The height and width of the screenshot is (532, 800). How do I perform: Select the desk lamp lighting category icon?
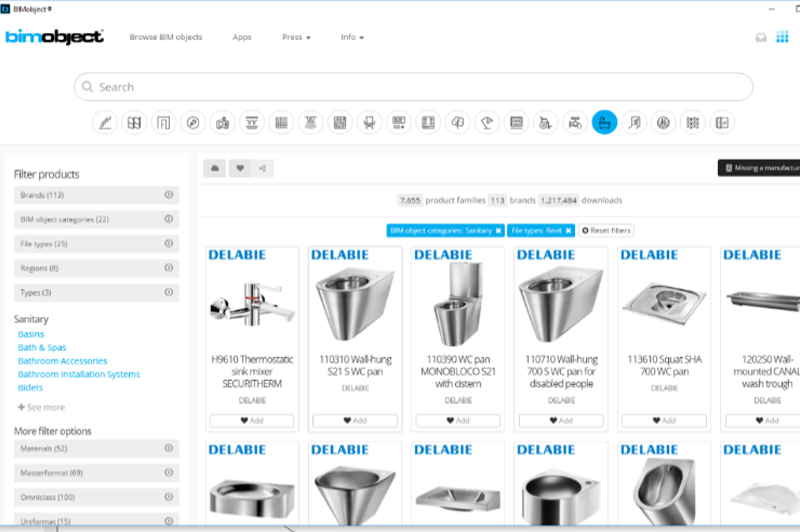487,122
